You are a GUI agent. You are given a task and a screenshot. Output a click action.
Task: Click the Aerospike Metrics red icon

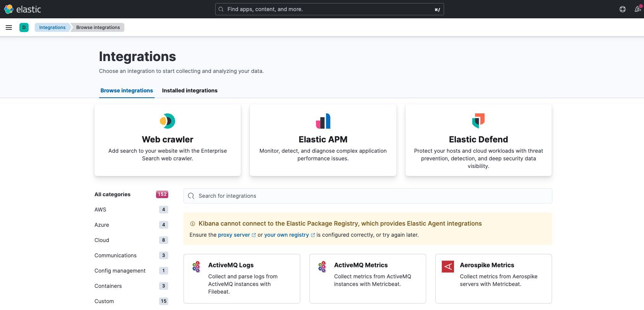[448, 266]
